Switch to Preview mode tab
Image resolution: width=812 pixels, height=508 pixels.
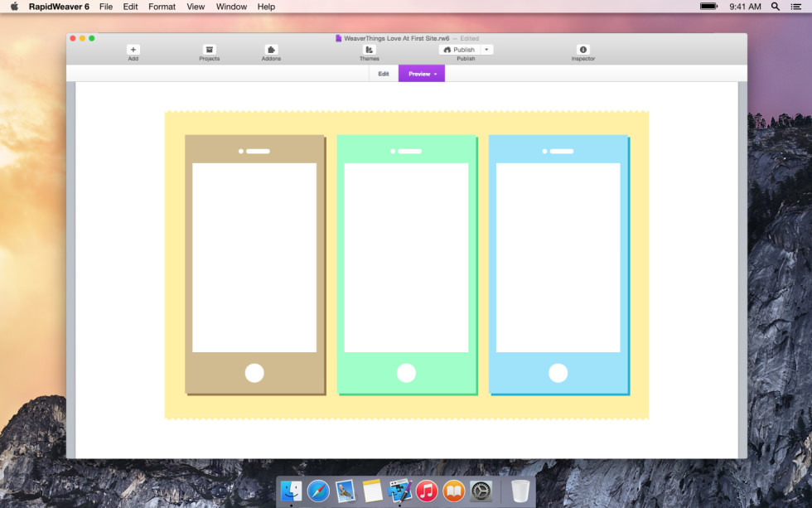click(422, 74)
